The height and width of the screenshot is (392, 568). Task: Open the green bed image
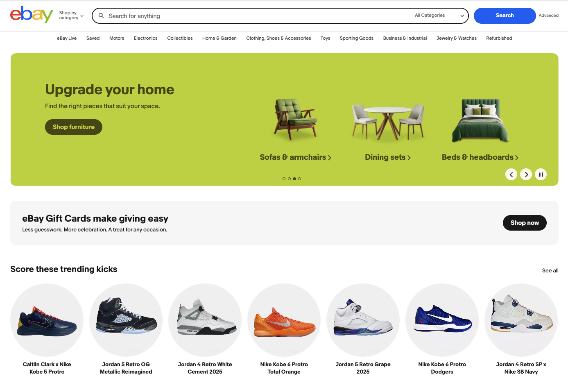click(x=480, y=120)
